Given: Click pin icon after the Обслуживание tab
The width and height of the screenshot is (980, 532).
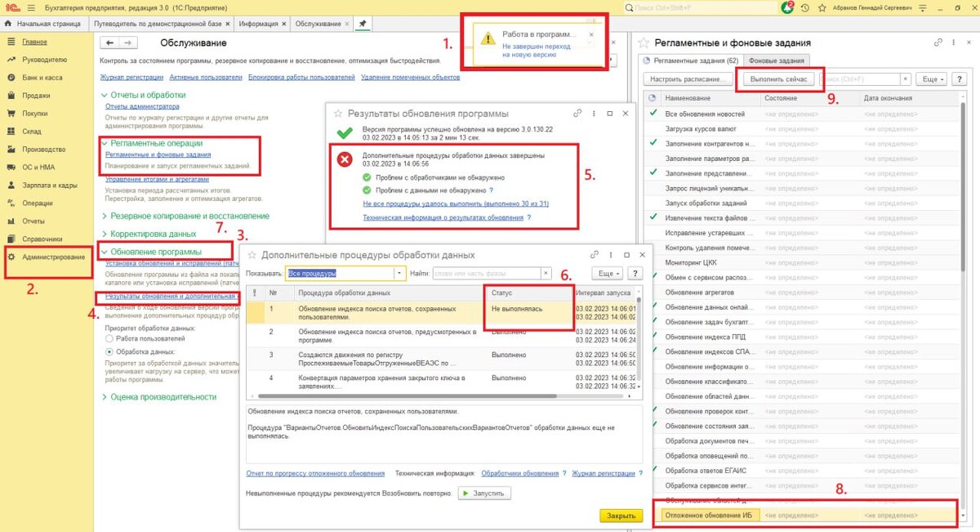Looking at the screenshot, I should pyautogui.click(x=363, y=24).
